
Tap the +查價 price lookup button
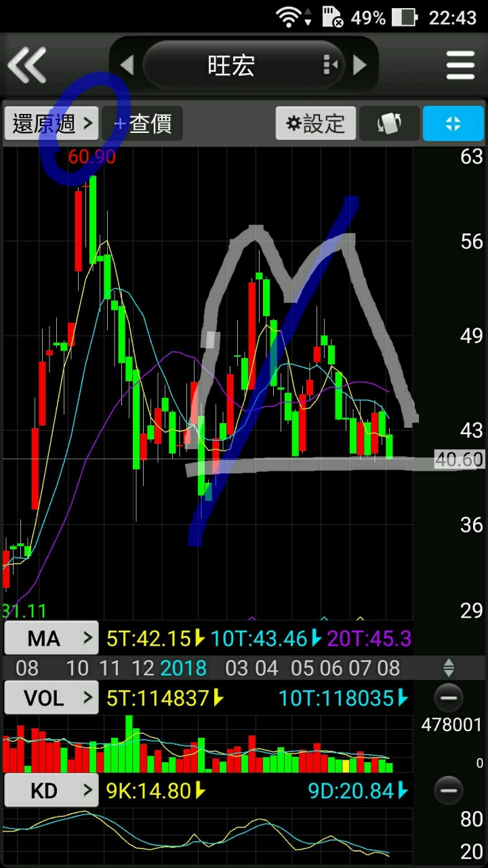(143, 123)
